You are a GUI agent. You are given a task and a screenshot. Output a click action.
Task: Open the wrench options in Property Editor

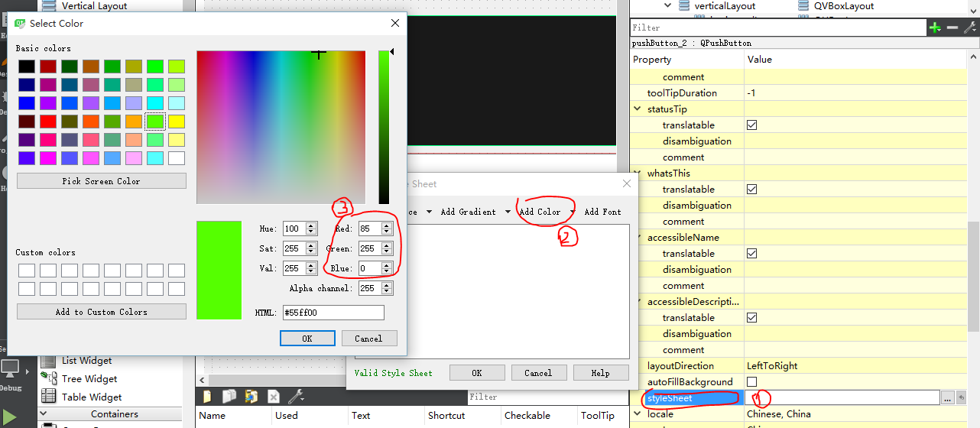(x=969, y=28)
